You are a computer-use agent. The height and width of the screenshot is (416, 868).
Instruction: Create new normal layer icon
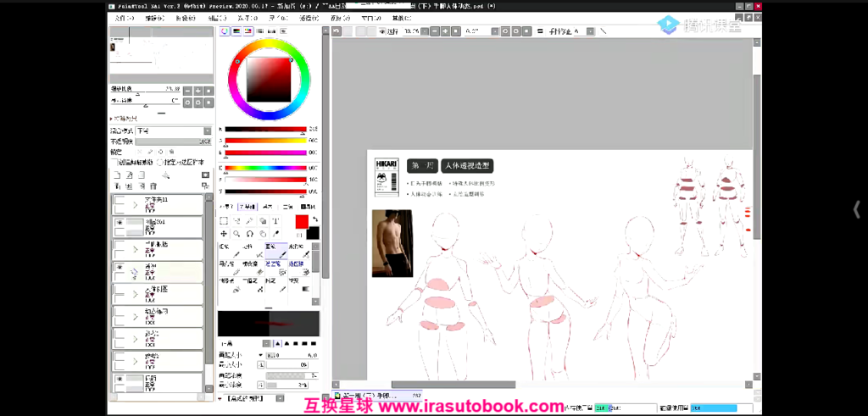[117, 175]
